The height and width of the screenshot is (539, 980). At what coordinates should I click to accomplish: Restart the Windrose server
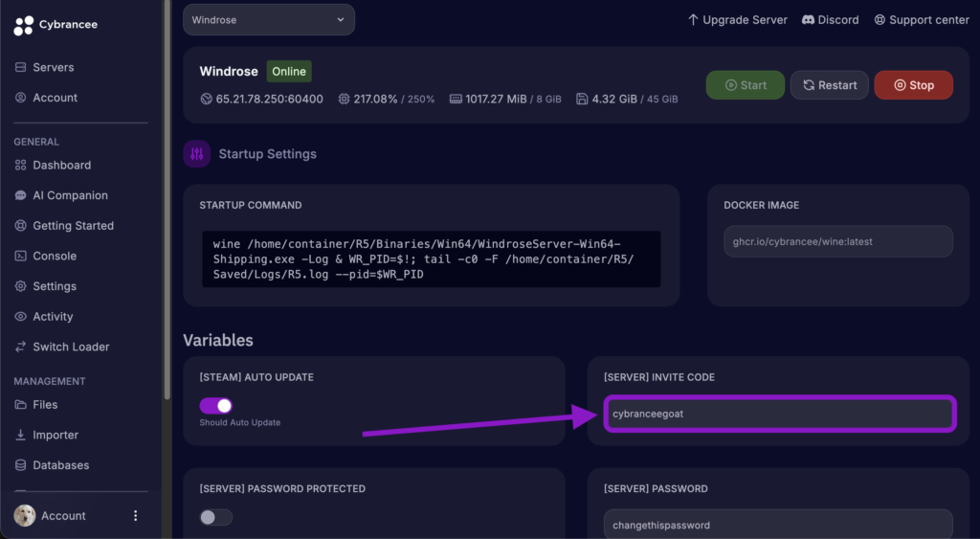pos(830,85)
